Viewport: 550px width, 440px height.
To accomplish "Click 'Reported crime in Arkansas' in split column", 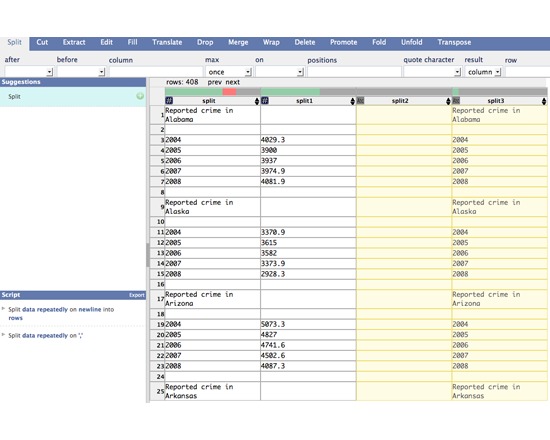I will [213, 391].
